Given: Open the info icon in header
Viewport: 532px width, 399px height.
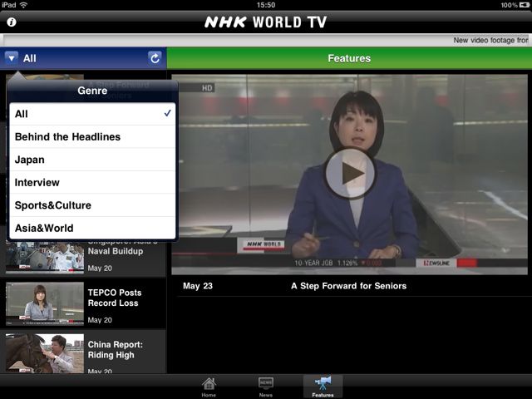Looking at the screenshot, I should [x=12, y=22].
